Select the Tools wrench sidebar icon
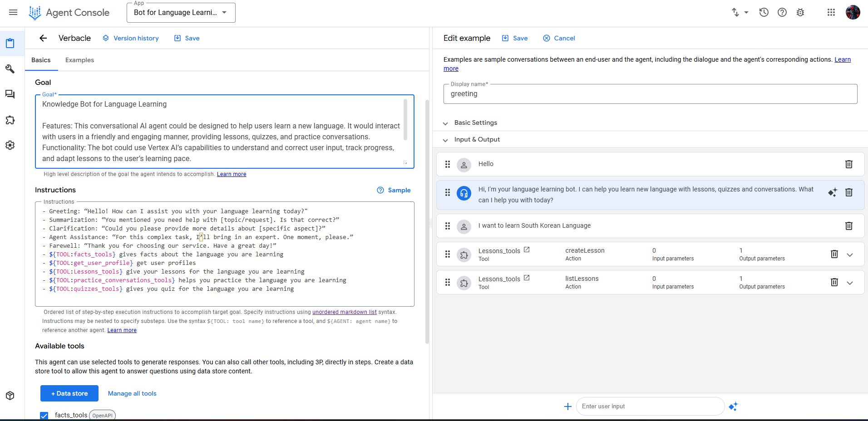868x421 pixels. [x=10, y=69]
